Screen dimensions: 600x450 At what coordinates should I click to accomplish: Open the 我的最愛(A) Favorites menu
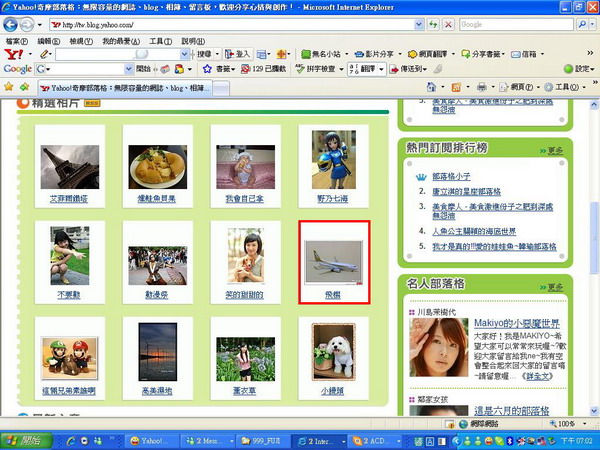121,41
